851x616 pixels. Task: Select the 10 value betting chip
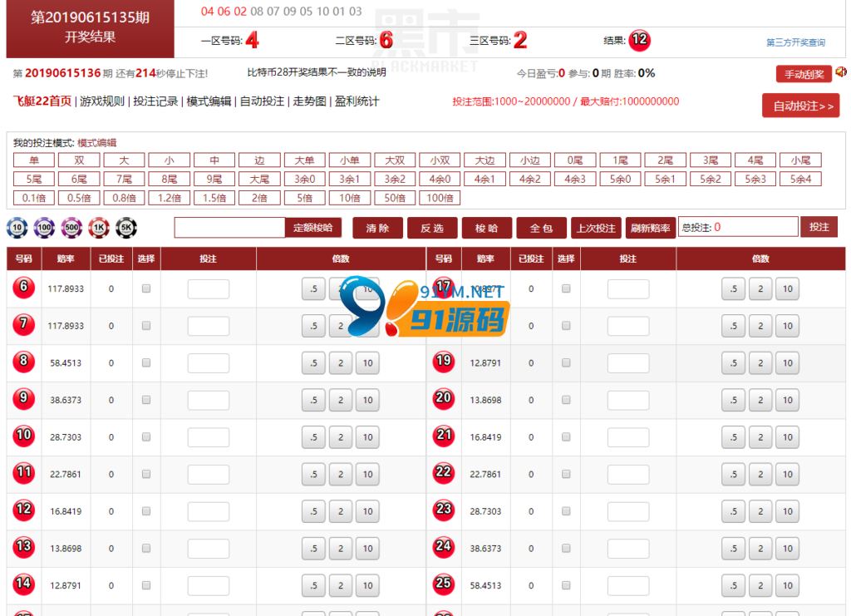(x=17, y=228)
